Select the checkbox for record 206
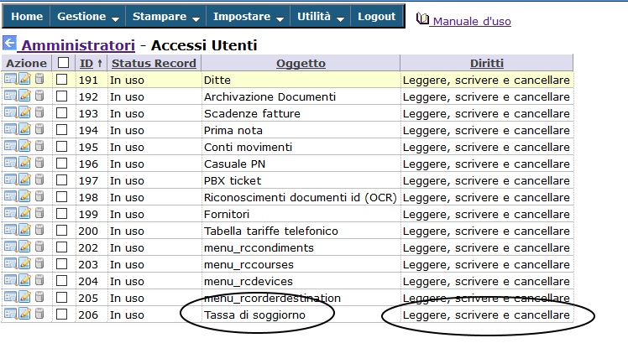Image resolution: width=628 pixels, height=364 pixels. point(62,315)
